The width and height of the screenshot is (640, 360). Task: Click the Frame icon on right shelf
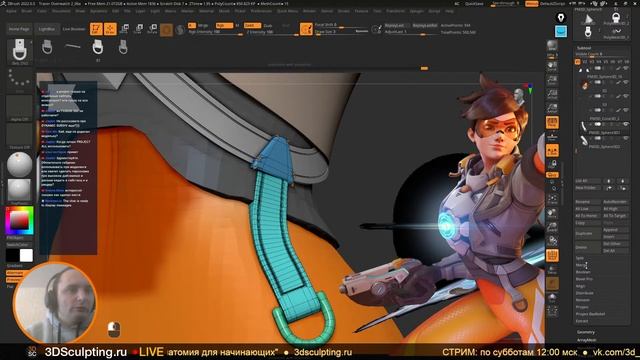pyautogui.click(x=552, y=199)
